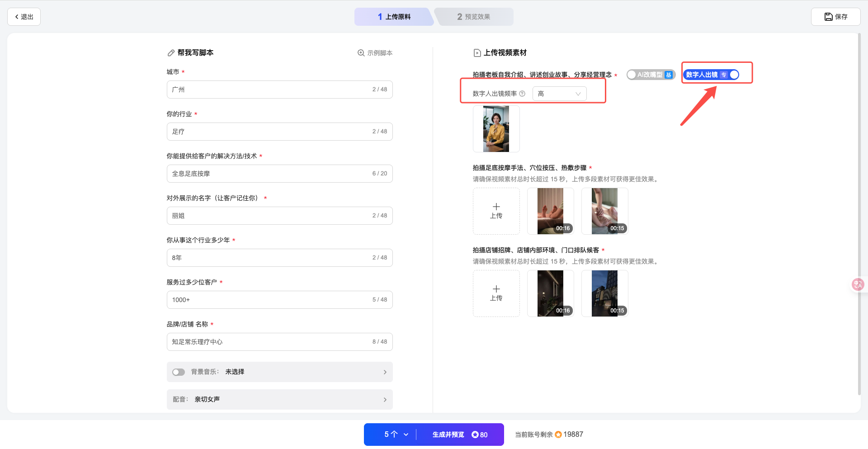Switch to the 上传原料 step tab
The width and height of the screenshot is (868, 449).
click(394, 17)
